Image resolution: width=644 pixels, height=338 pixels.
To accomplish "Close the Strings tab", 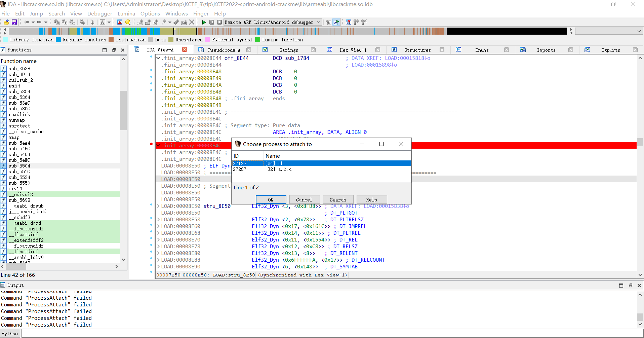I will pos(313,50).
